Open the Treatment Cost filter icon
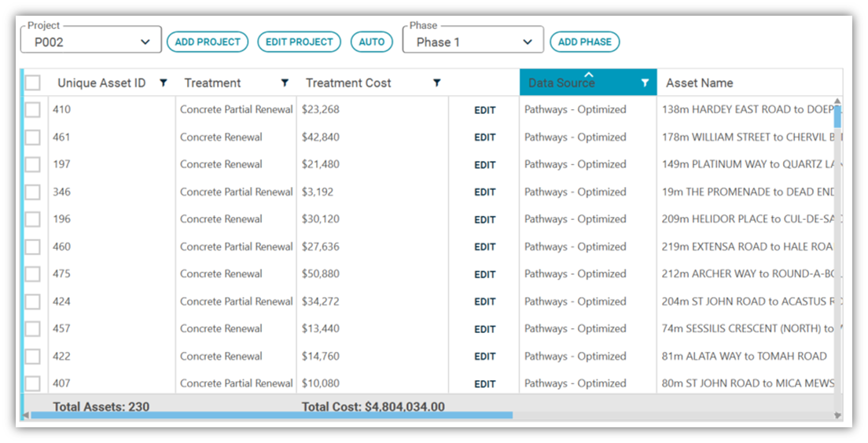 [437, 83]
